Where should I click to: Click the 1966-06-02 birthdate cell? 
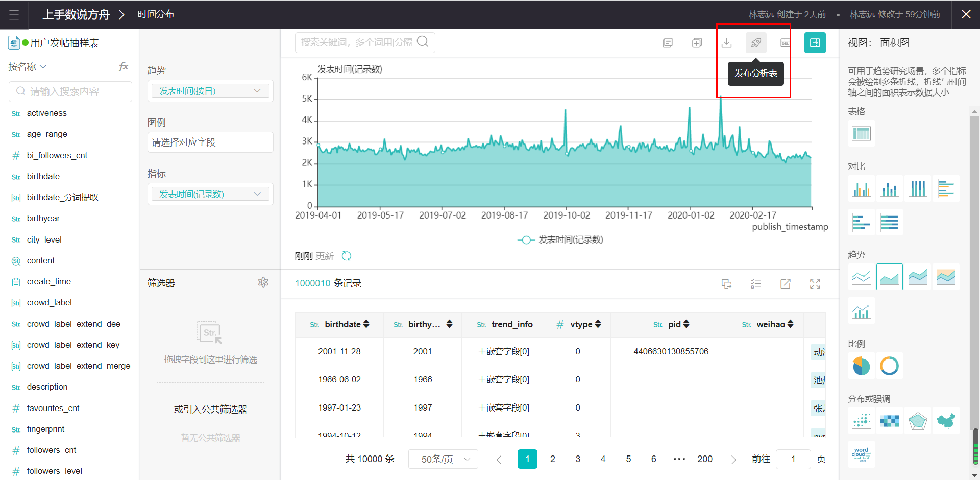point(339,380)
